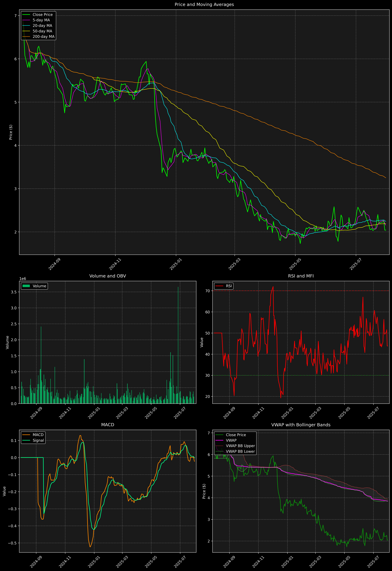Image resolution: width=392 pixels, height=571 pixels.
Task: Select the '200-day MA' legend entry
Action: pos(43,37)
